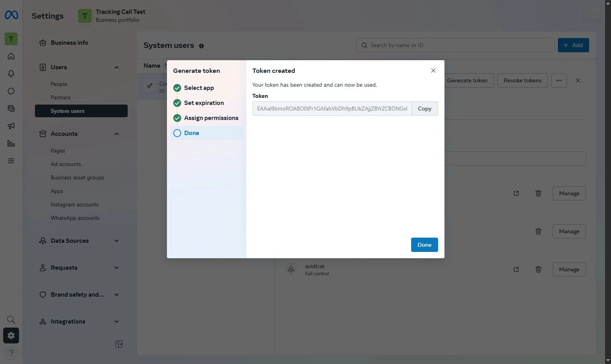
Task: Expand the Data Sources section
Action: 116,240
